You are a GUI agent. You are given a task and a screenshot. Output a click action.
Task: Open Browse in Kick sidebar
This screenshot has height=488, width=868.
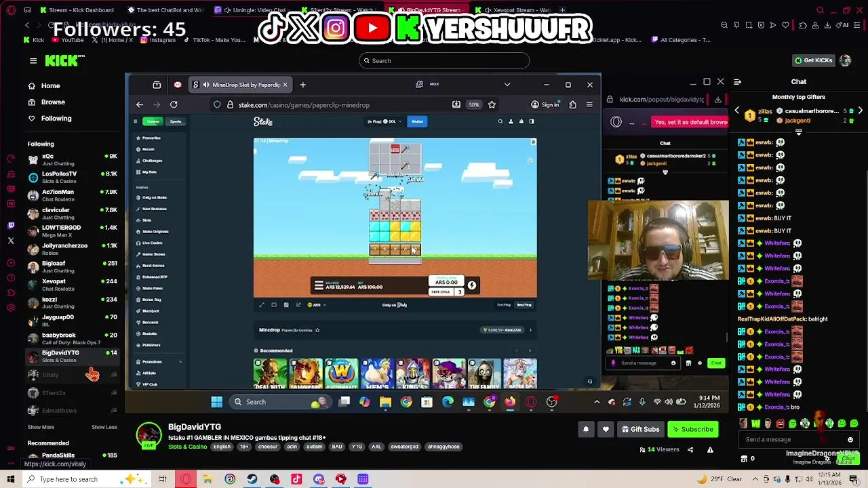click(x=53, y=102)
